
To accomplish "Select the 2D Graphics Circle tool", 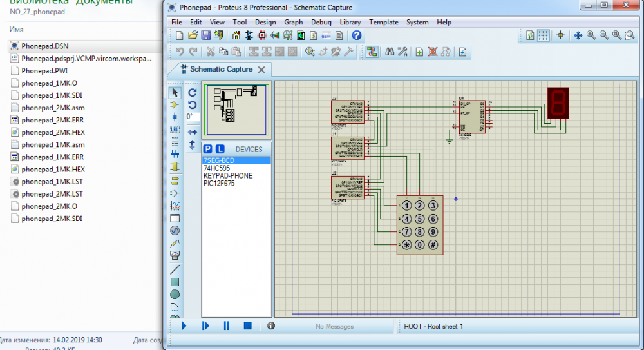I will point(175,295).
